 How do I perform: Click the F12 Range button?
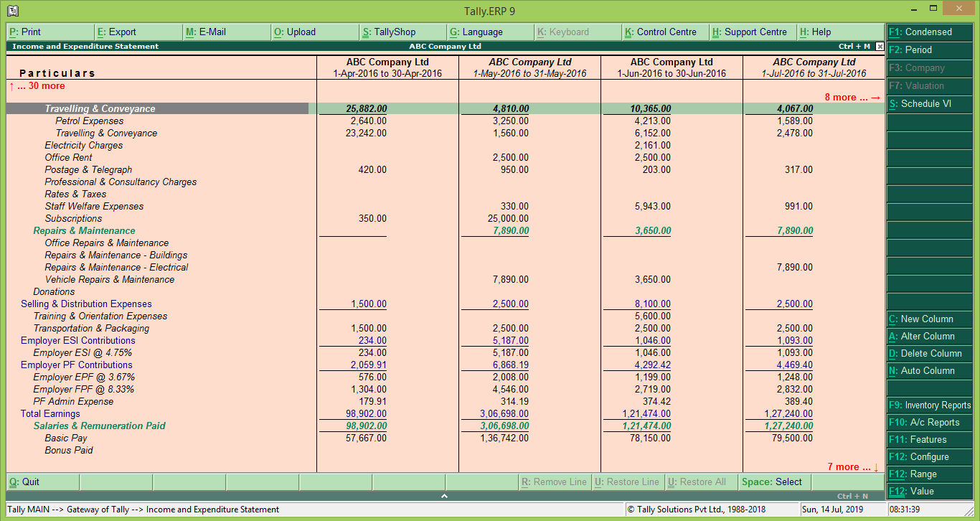click(929, 474)
